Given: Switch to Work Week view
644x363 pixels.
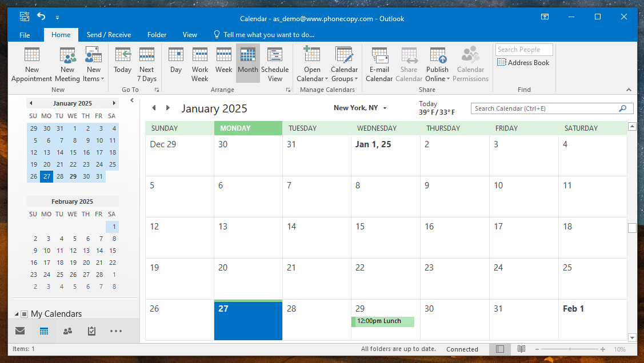Looking at the screenshot, I should pos(200,55).
